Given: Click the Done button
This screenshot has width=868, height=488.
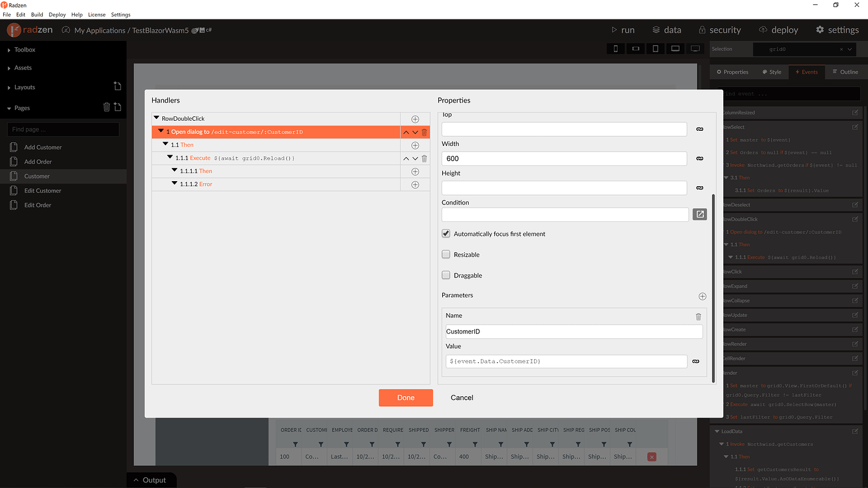Looking at the screenshot, I should click(406, 397).
